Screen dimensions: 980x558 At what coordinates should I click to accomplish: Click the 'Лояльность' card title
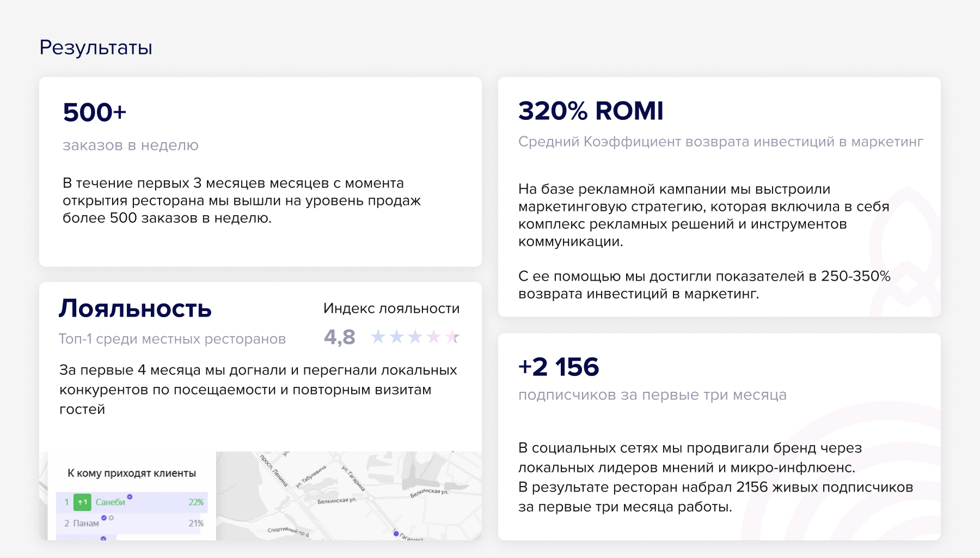135,308
